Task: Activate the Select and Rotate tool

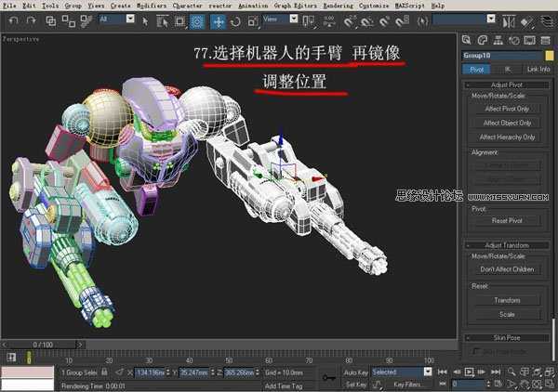Action: [235, 21]
